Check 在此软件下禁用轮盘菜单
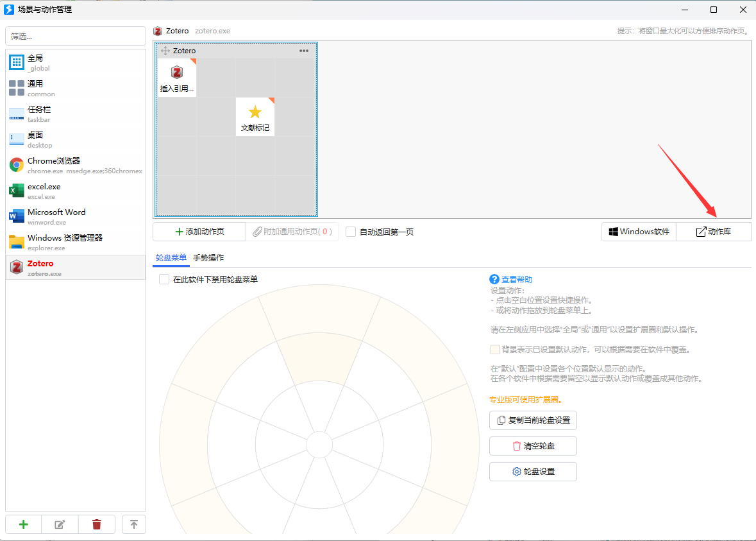The image size is (756, 541). [x=164, y=279]
